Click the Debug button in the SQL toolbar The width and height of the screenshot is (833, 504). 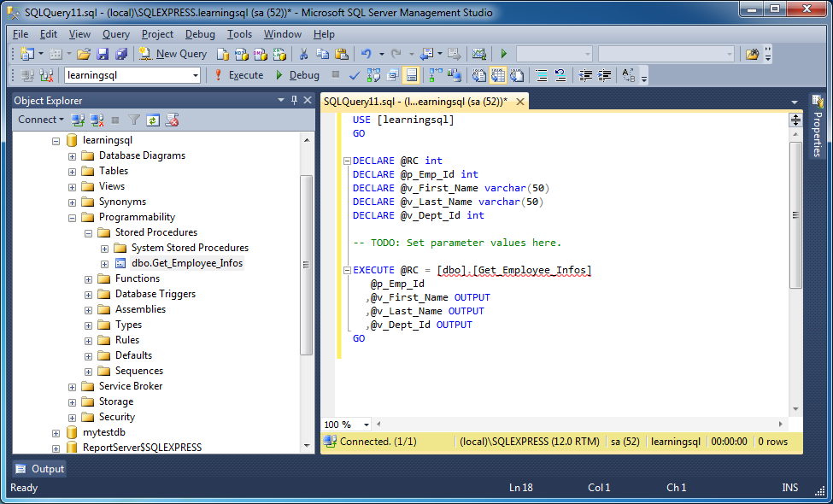coord(297,75)
